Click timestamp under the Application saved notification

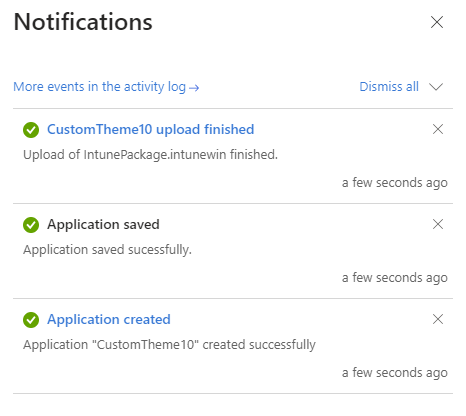[x=395, y=278]
